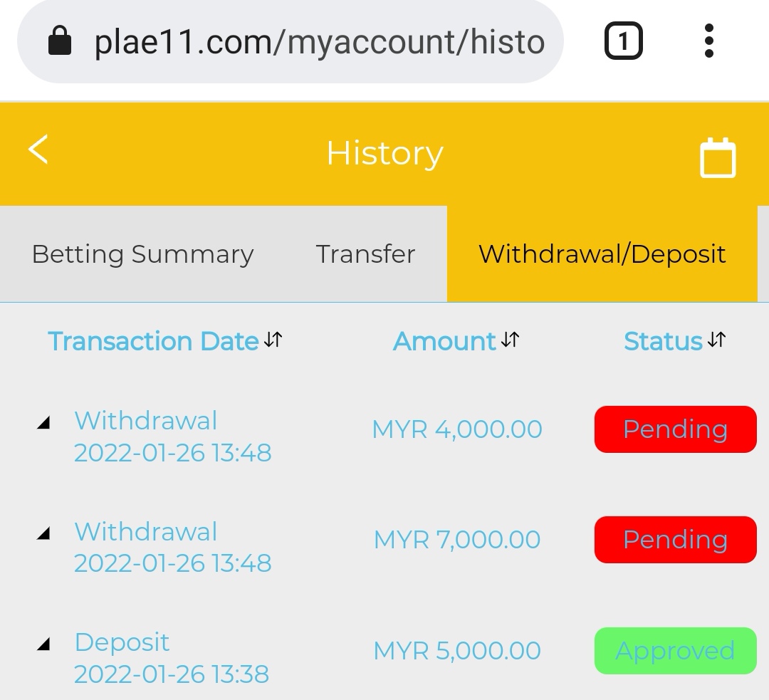Image resolution: width=769 pixels, height=700 pixels.
Task: Tap the browser tab count icon
Action: pyautogui.click(x=623, y=41)
